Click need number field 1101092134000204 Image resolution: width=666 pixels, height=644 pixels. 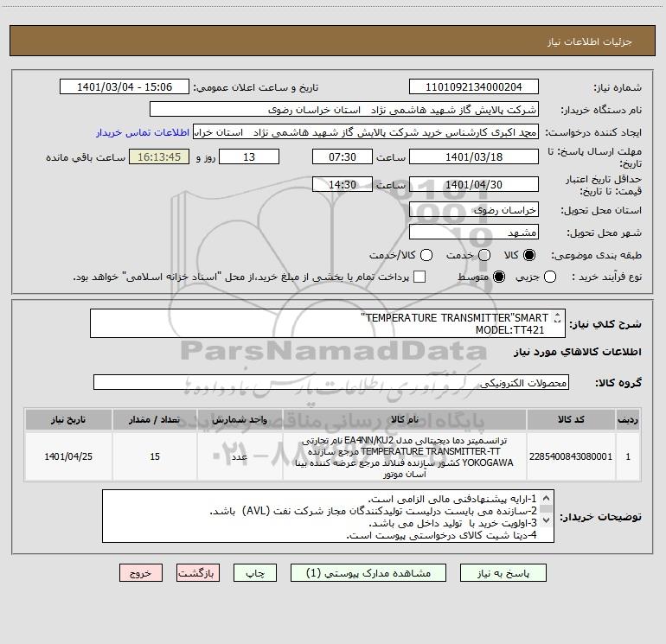pos(474,86)
